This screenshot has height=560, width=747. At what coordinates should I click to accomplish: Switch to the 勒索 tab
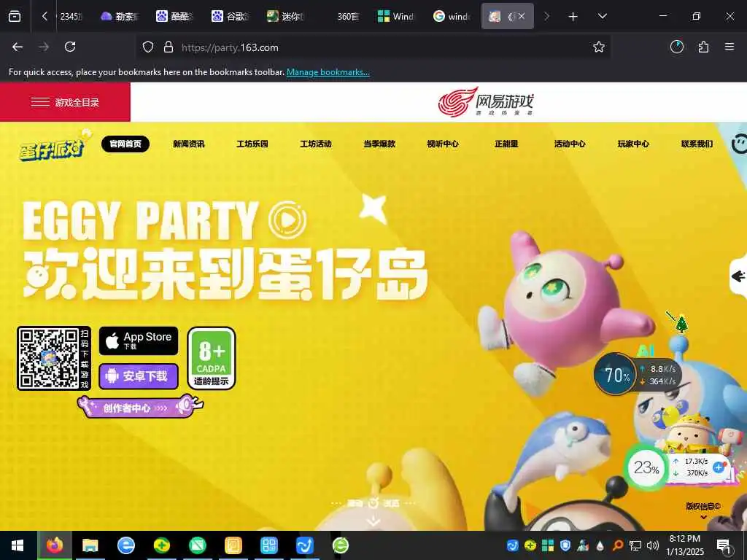pos(120,16)
